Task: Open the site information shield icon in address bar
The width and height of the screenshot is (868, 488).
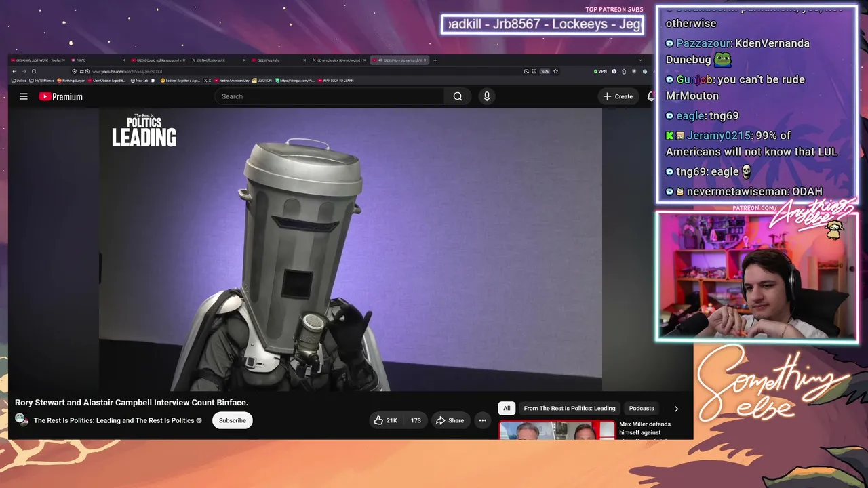Action: point(74,71)
